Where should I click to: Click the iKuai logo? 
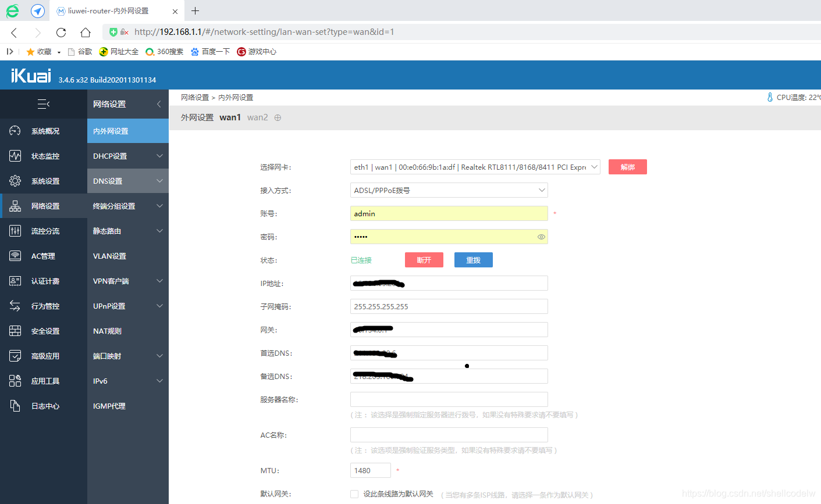pyautogui.click(x=31, y=76)
